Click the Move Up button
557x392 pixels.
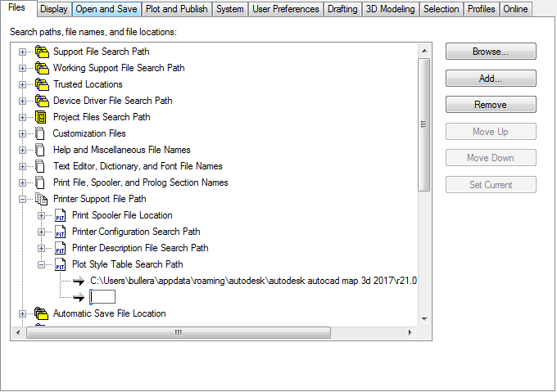[x=491, y=132]
